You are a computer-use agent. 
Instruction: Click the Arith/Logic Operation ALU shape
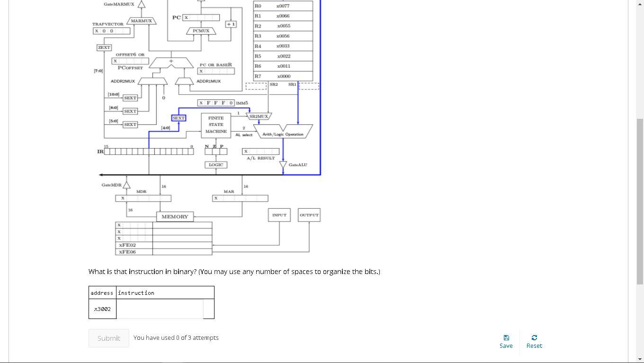(283, 132)
